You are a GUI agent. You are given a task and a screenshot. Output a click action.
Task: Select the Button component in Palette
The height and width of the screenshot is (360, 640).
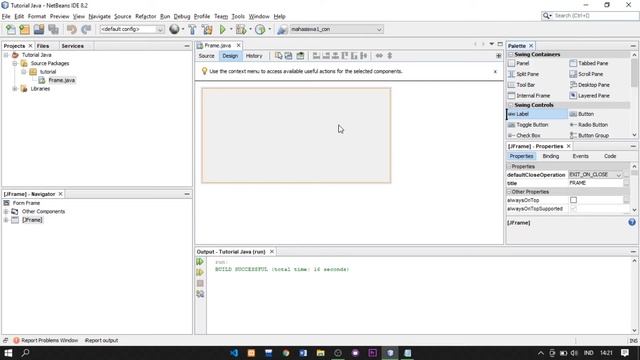[582, 114]
